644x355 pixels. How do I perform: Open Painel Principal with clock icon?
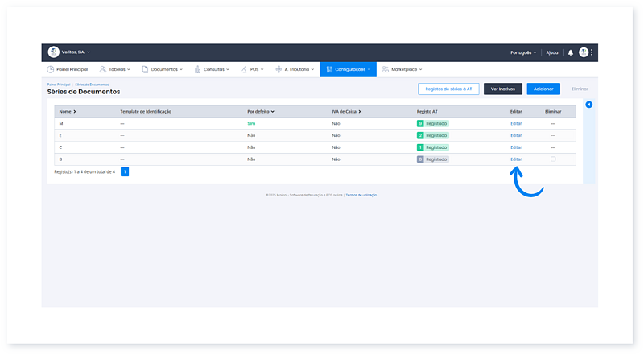point(68,69)
